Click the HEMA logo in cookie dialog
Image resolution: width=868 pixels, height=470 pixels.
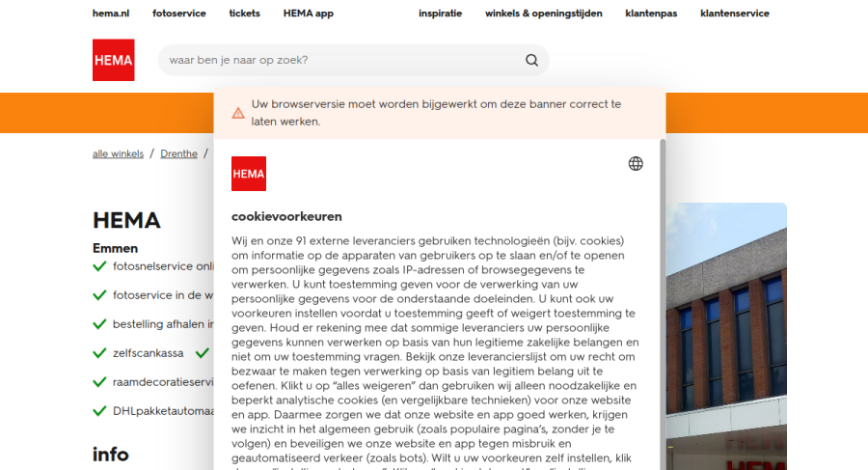(x=249, y=174)
